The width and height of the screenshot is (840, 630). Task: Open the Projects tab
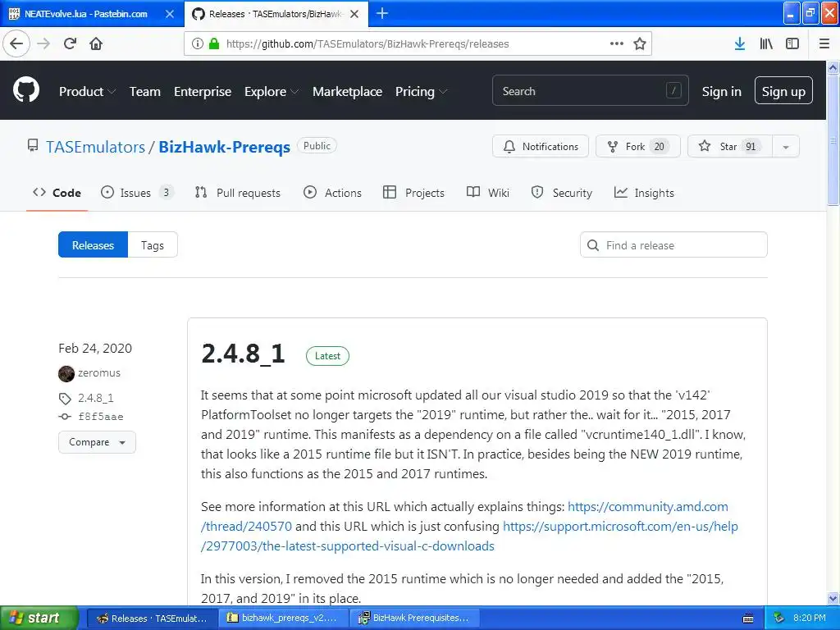coord(413,193)
